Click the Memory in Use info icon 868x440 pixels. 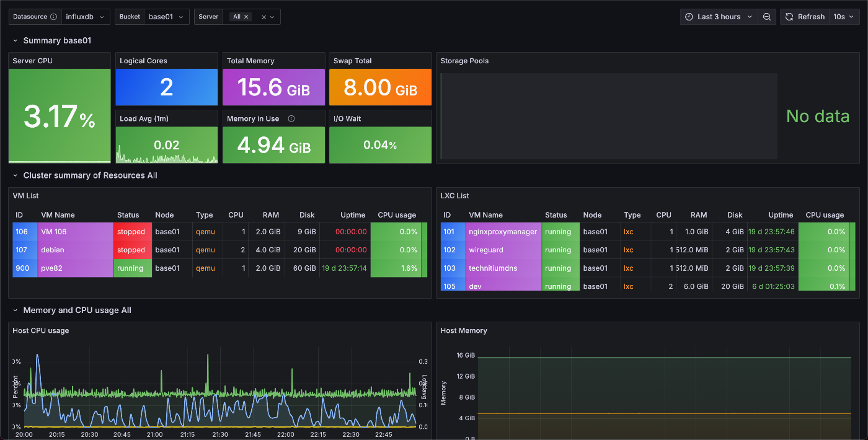[x=291, y=119]
